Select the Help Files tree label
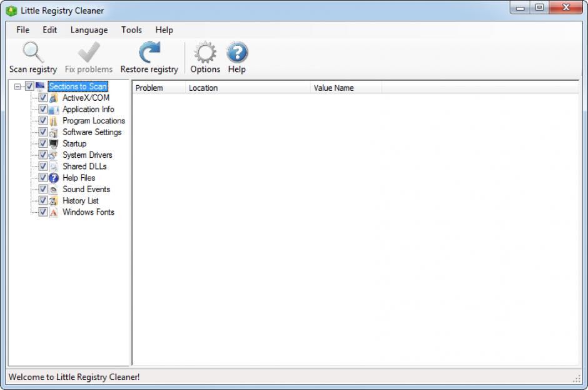Screen dimensions: 588x390 pyautogui.click(x=79, y=178)
